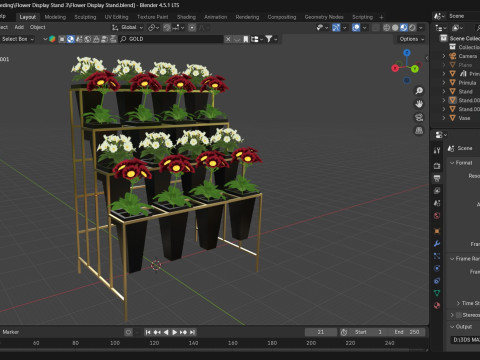
Task: Open the Material properties tab
Action: (x=437, y=305)
